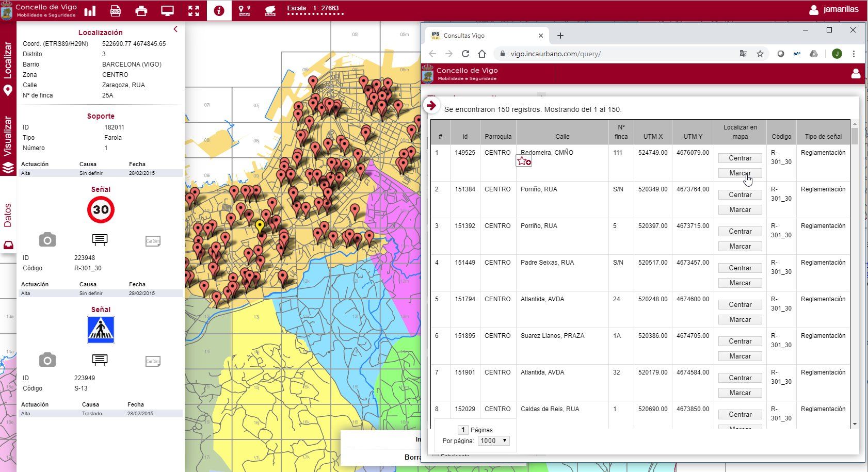Open the statistics bar chart tool
Screen dimensions: 868x472
tap(90, 11)
